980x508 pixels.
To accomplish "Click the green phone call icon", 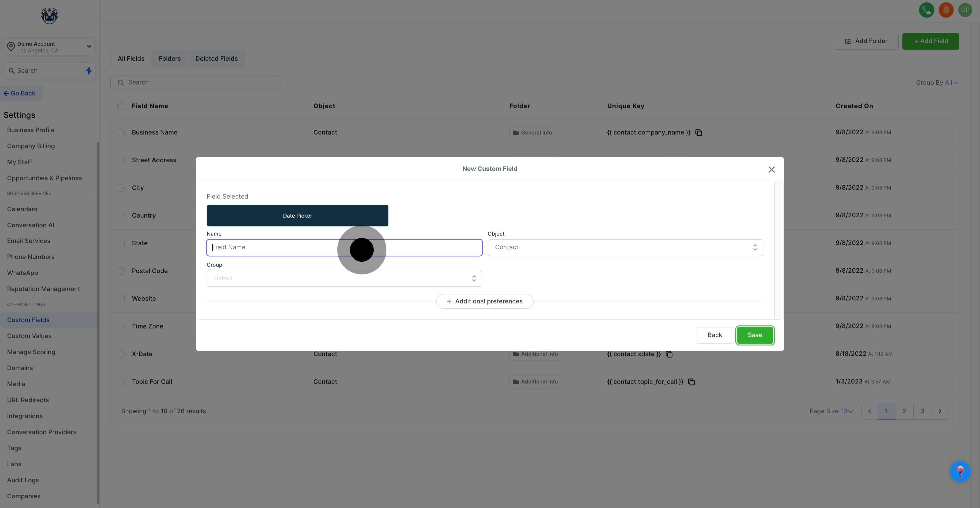I will [x=926, y=10].
